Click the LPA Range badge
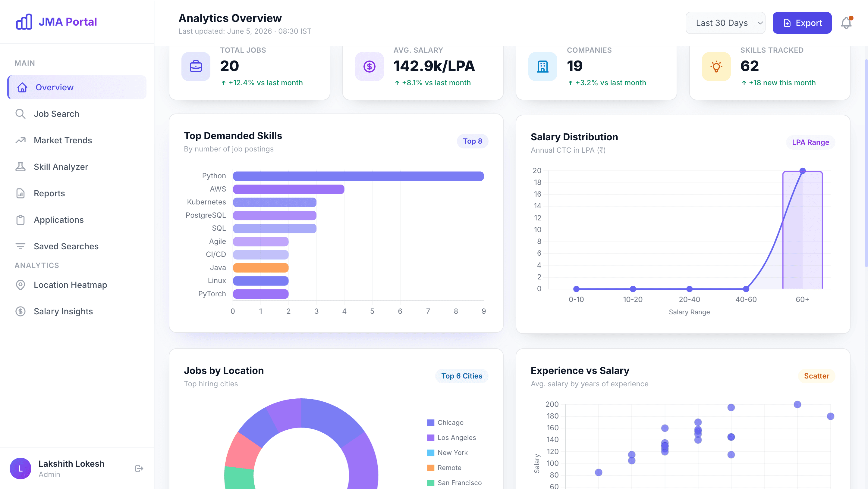Viewport: 868px width, 489px height. (810, 142)
